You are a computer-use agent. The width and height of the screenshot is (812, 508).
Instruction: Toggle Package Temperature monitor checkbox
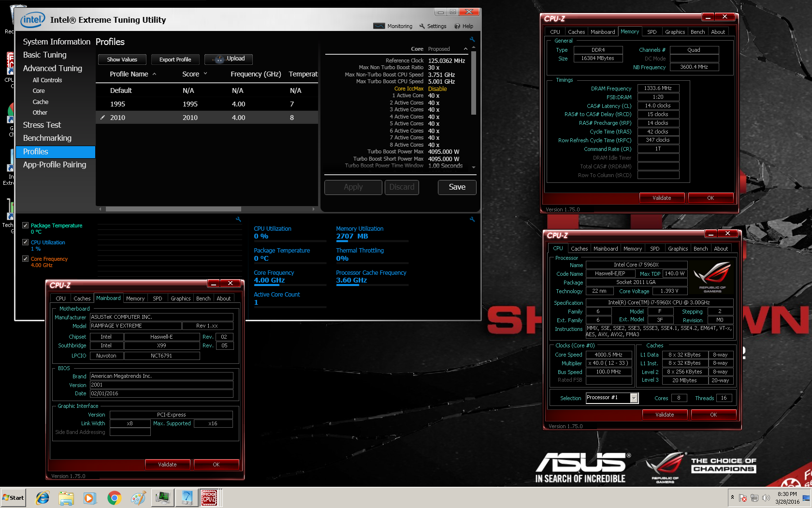coord(25,225)
